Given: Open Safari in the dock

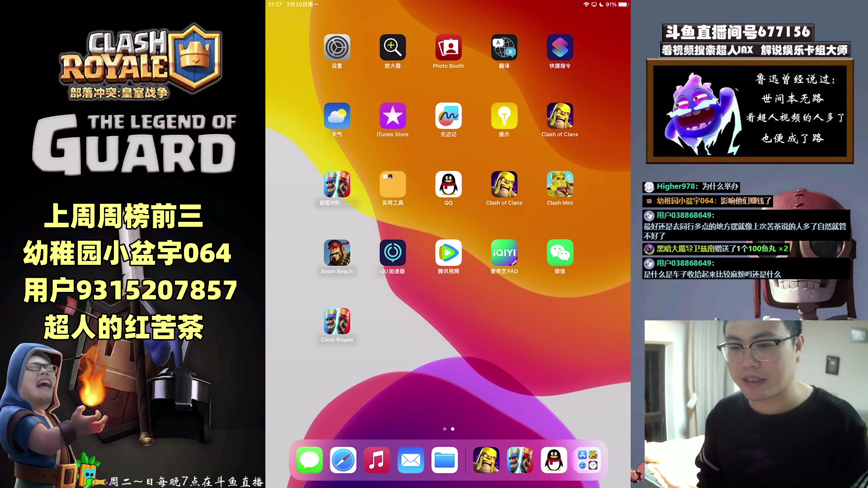Looking at the screenshot, I should (343, 460).
